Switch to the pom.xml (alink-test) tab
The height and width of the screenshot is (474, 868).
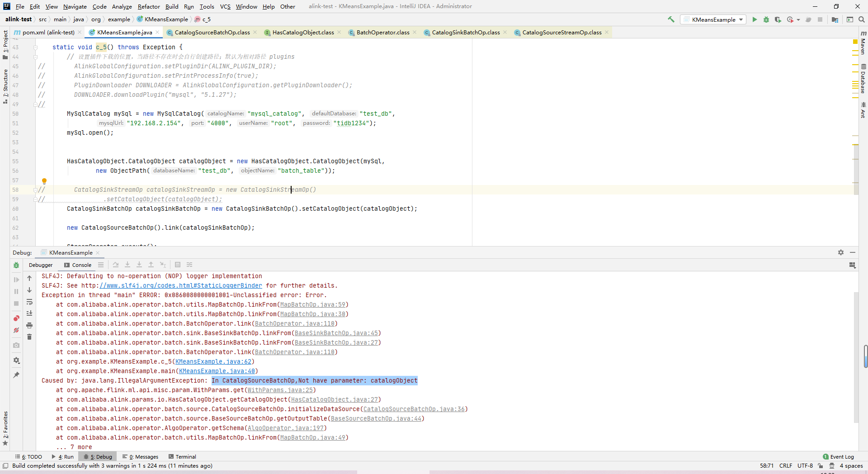pyautogui.click(x=48, y=32)
